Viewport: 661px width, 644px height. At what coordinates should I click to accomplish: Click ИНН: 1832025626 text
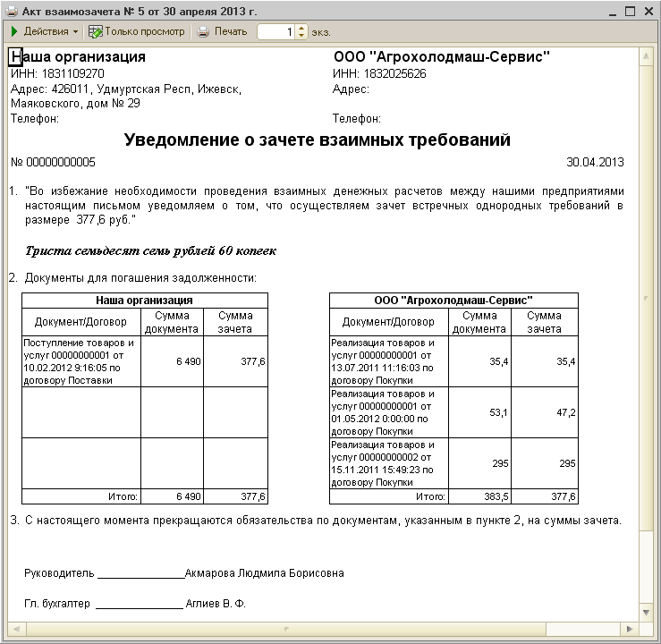379,73
